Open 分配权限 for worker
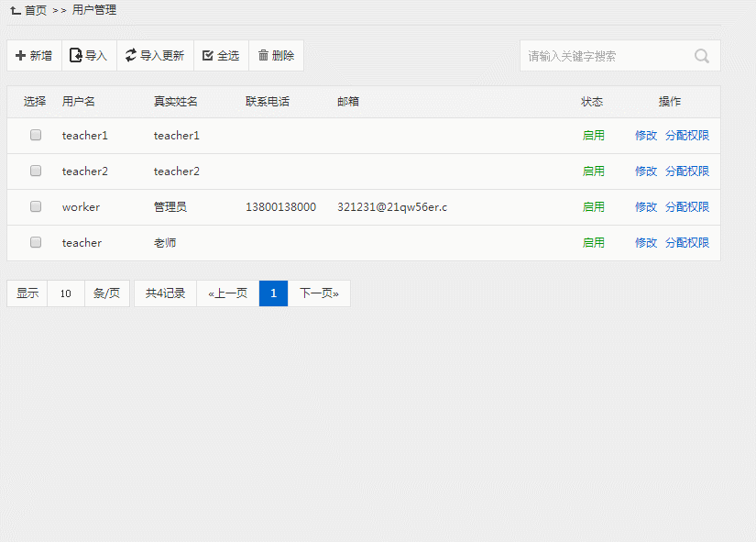Viewport: 756px width, 542px height. 687,207
